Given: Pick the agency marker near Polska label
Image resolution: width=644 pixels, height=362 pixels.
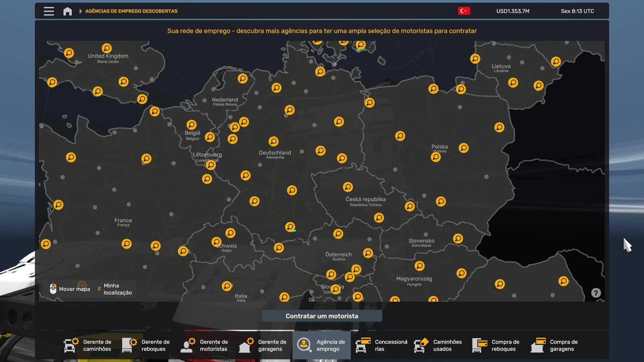Looking at the screenshot, I should tap(436, 157).
